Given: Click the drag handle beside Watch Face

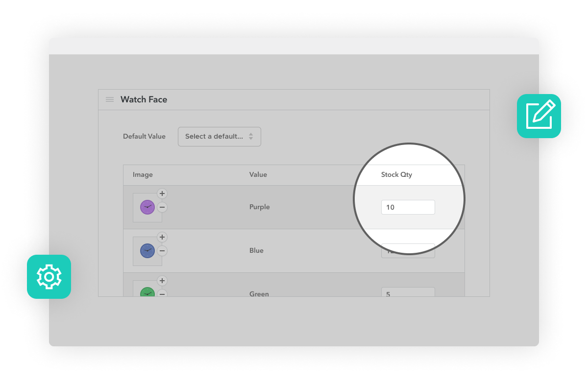Looking at the screenshot, I should (110, 99).
